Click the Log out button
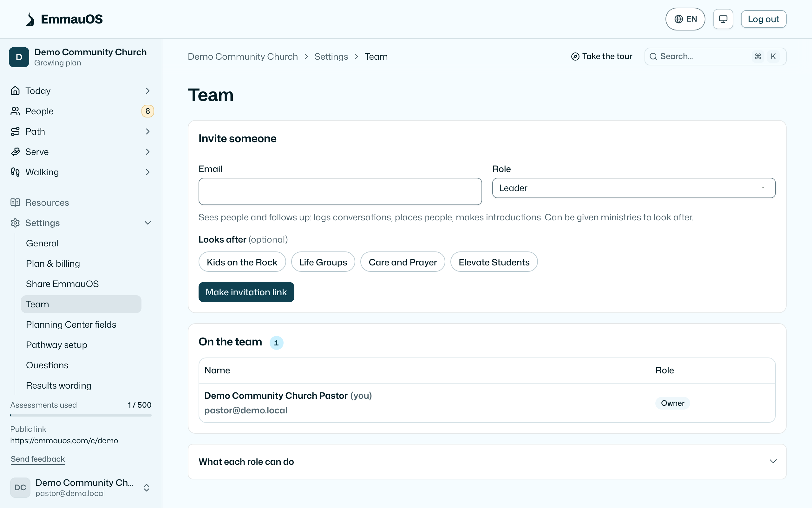This screenshot has height=508, width=812. tap(763, 19)
